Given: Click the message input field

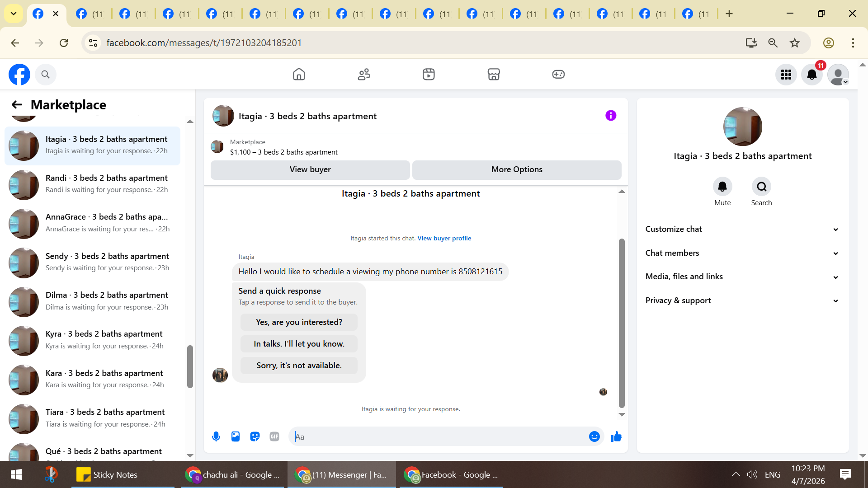Looking at the screenshot, I should pyautogui.click(x=446, y=436).
